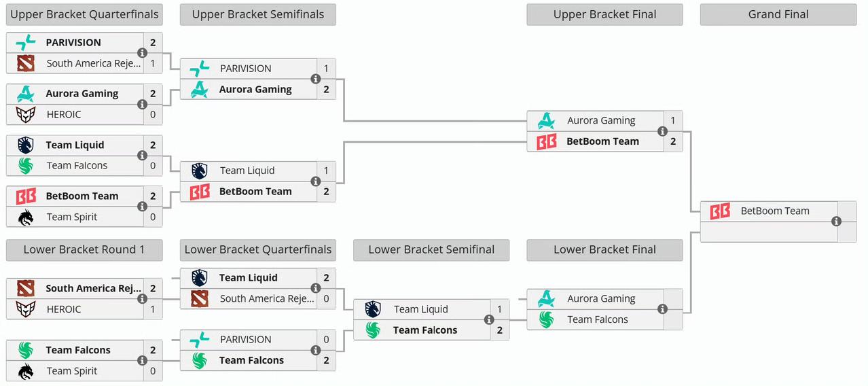868x386 pixels.
Task: Open match info for Aurora Gaming vs HEROIC quarterfinal
Action: pos(142,104)
